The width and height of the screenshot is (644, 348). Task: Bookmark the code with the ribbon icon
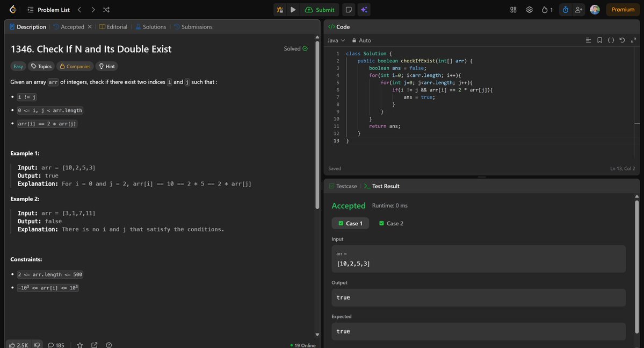pyautogui.click(x=599, y=40)
